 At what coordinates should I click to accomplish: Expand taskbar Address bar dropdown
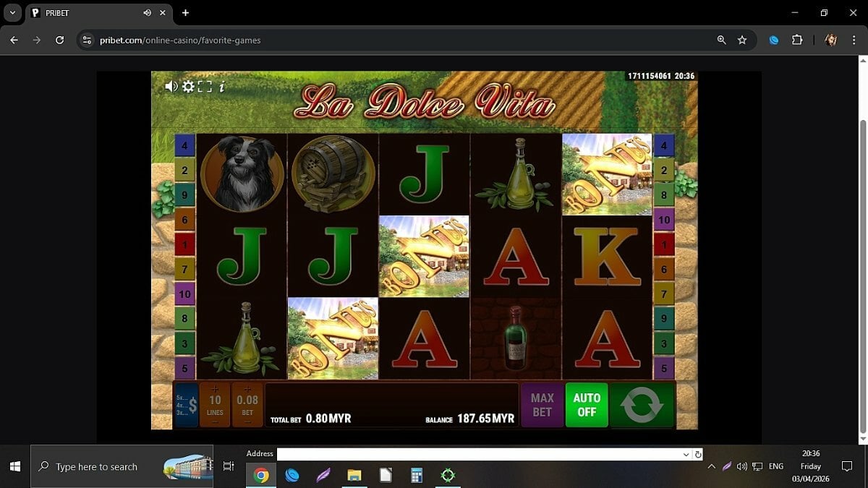click(x=686, y=455)
